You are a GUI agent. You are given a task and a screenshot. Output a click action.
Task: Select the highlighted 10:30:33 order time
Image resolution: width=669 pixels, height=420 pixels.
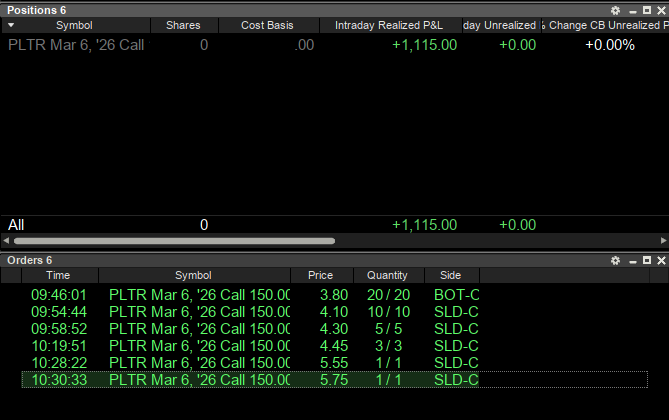pyautogui.click(x=59, y=380)
